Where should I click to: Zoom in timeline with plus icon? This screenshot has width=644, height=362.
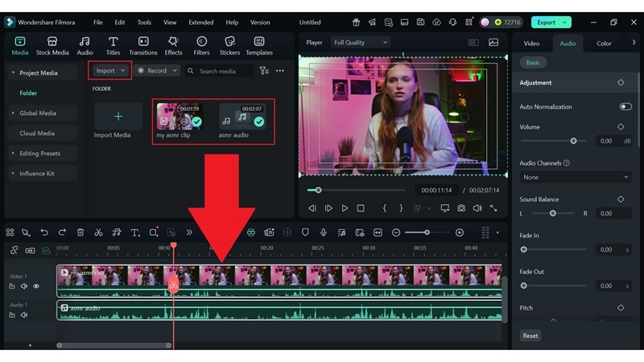coord(460,232)
